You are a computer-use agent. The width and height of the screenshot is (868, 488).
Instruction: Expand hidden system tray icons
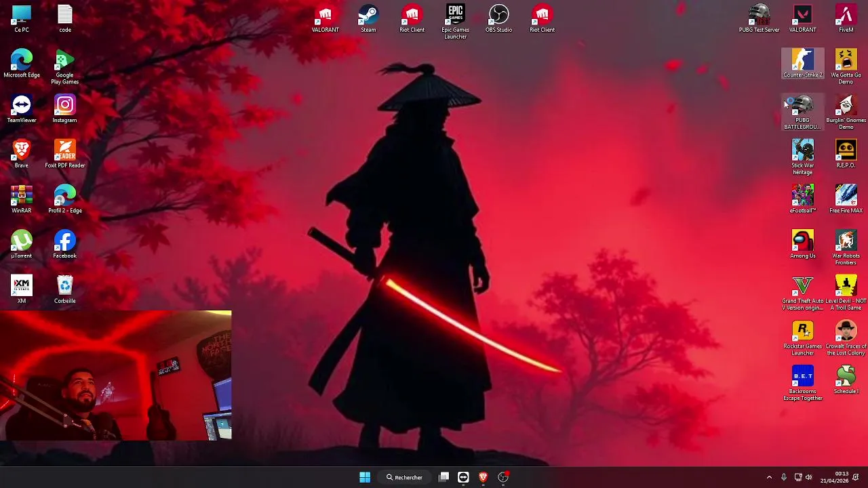769,477
